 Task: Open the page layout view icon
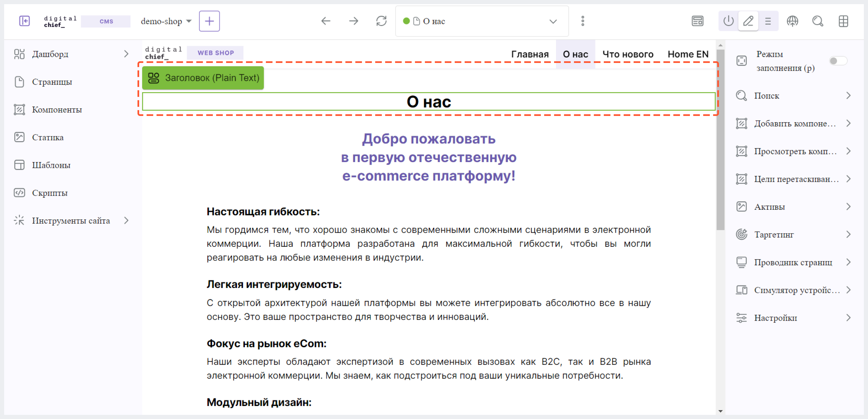point(697,21)
